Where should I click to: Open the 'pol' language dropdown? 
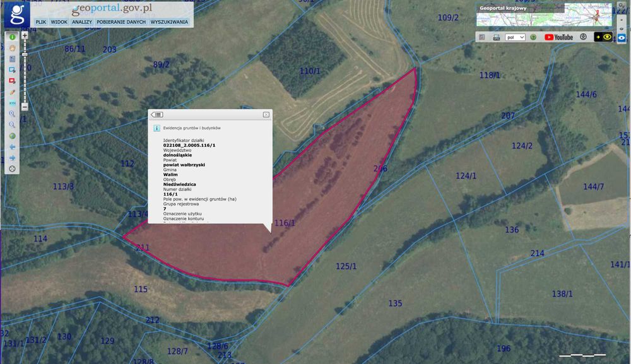[515, 37]
